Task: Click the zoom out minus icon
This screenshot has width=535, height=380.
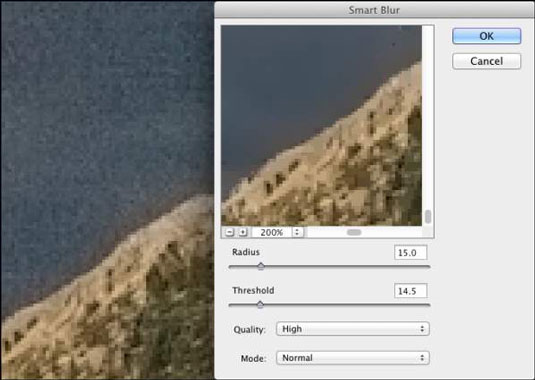Action: point(230,232)
